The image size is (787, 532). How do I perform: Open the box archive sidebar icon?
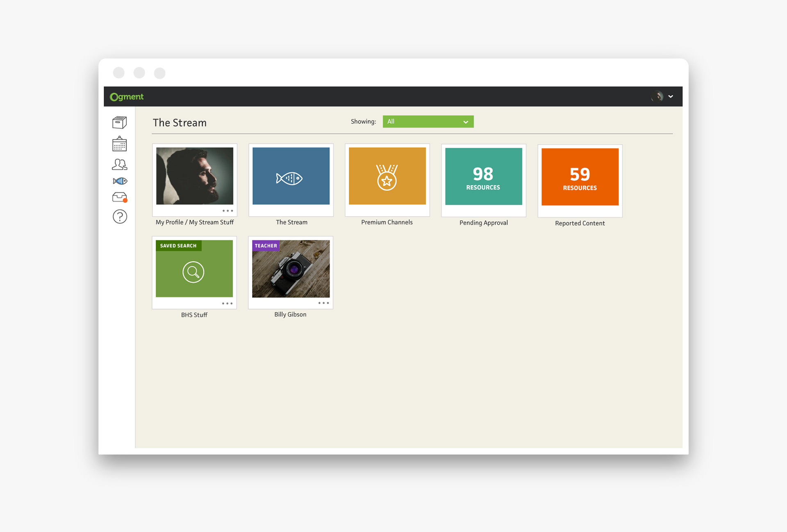click(119, 122)
